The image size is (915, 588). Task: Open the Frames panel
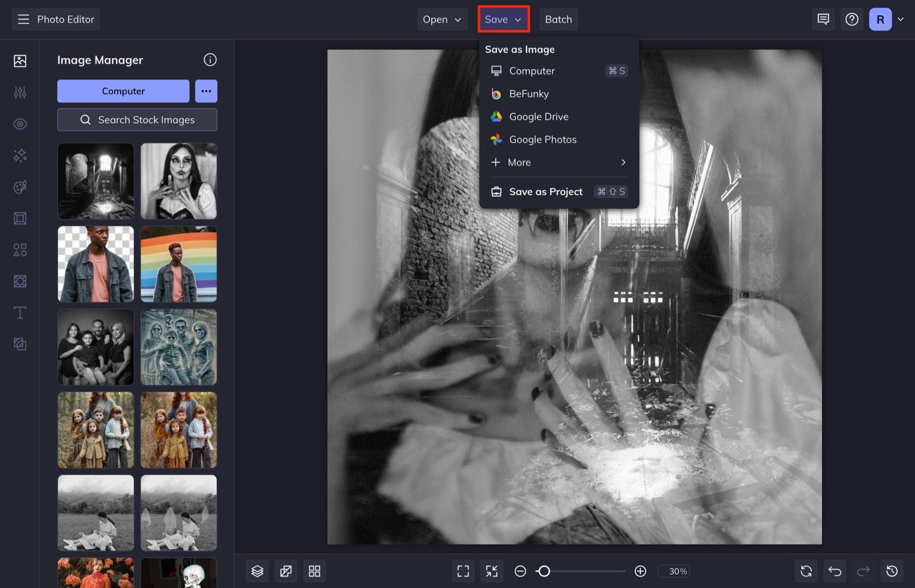pos(20,218)
